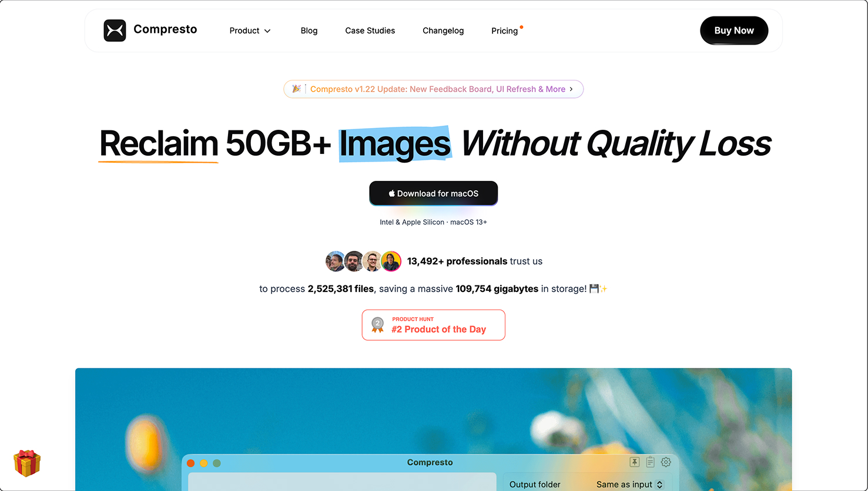Image resolution: width=868 pixels, height=491 pixels.
Task: Click the first user avatar
Action: pyautogui.click(x=335, y=261)
